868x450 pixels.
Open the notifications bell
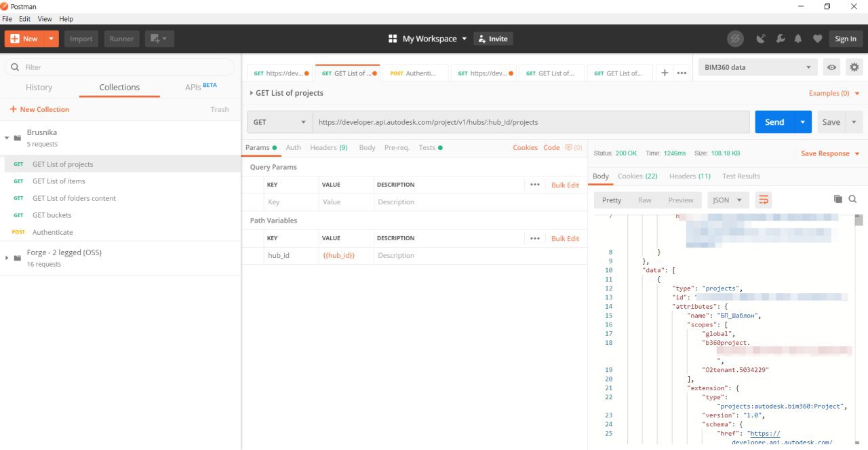[799, 39]
